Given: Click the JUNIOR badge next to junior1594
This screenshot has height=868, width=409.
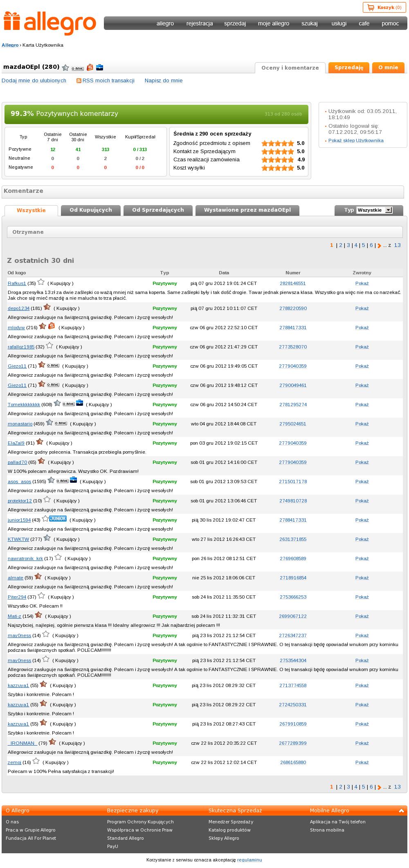Looking at the screenshot, I should (58, 519).
